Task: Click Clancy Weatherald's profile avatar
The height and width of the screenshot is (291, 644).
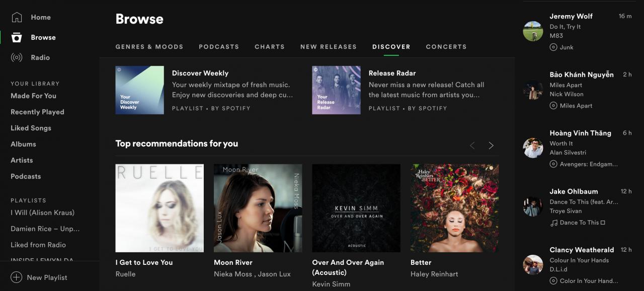Action: tap(533, 265)
